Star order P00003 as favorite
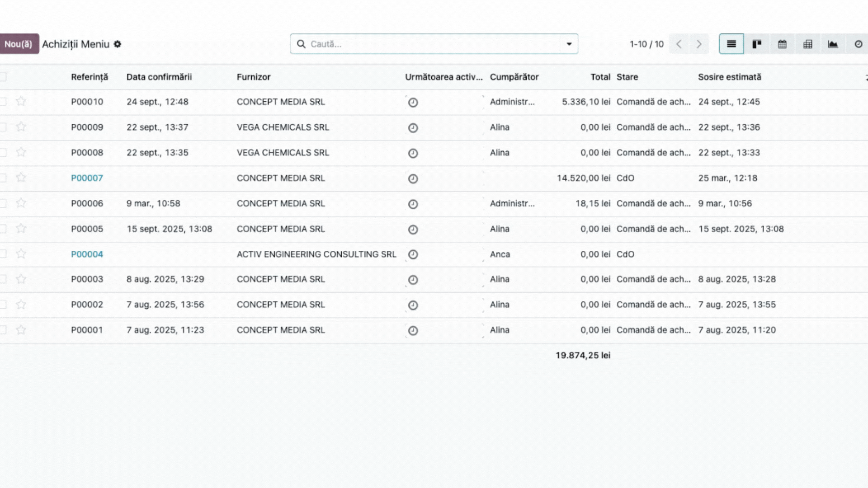Image resolution: width=868 pixels, height=488 pixels. pos(21,279)
